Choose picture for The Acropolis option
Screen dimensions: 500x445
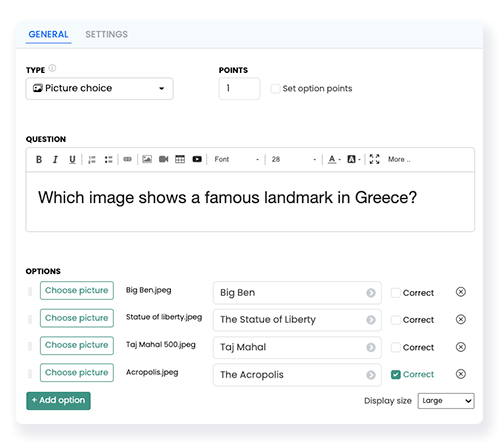tap(77, 373)
